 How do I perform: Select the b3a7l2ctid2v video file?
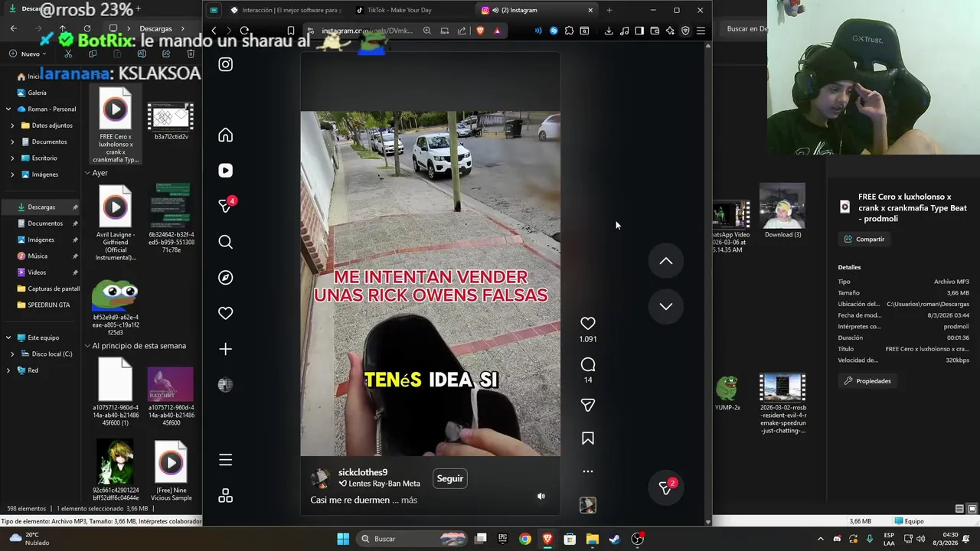(171, 120)
